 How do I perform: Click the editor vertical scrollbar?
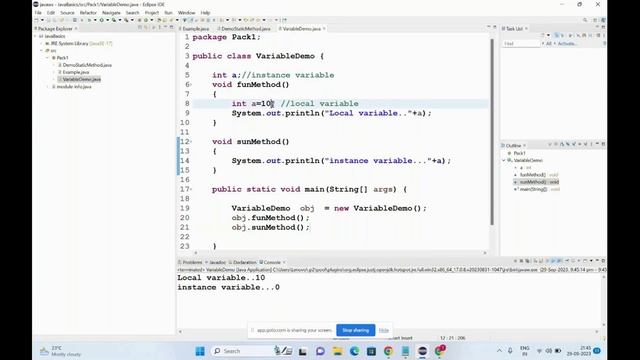click(x=492, y=131)
